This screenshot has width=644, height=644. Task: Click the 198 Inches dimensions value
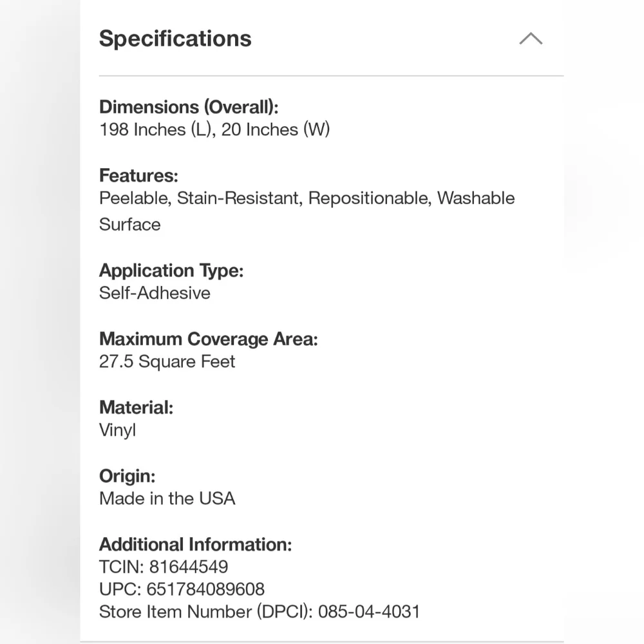pyautogui.click(x=214, y=129)
